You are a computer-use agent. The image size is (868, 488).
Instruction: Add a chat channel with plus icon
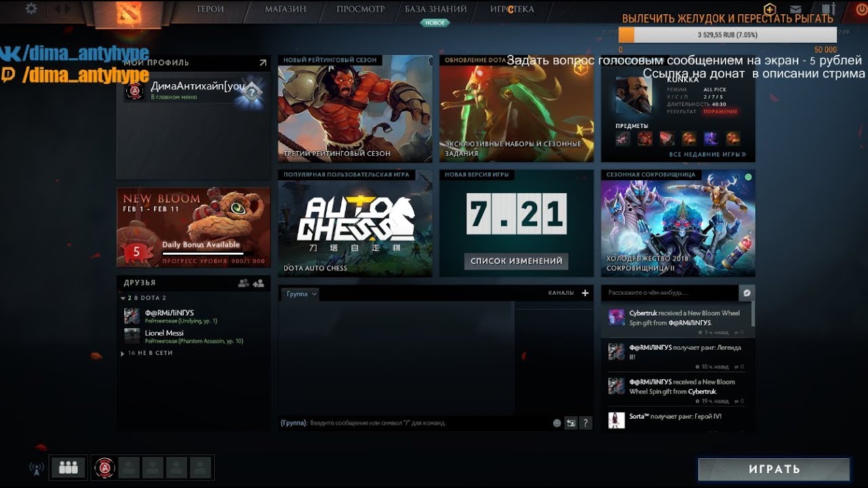click(585, 293)
